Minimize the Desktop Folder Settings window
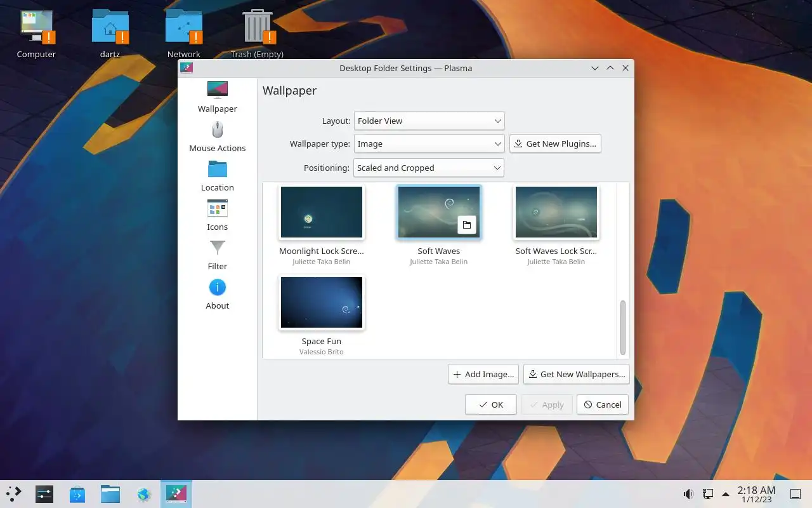This screenshot has width=812, height=508. click(595, 68)
